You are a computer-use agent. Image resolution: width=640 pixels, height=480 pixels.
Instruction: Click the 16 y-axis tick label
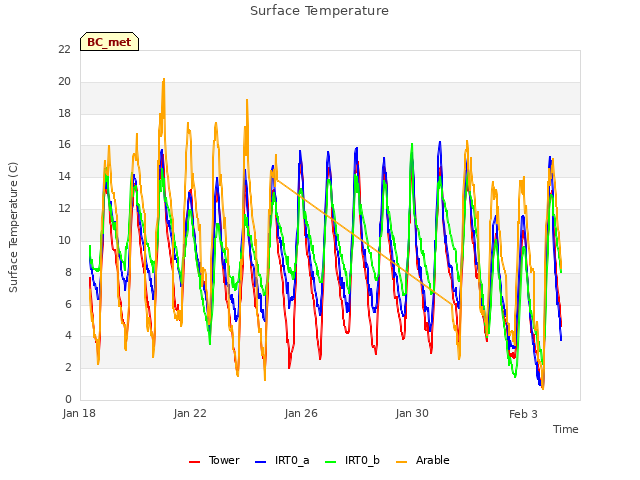64,144
